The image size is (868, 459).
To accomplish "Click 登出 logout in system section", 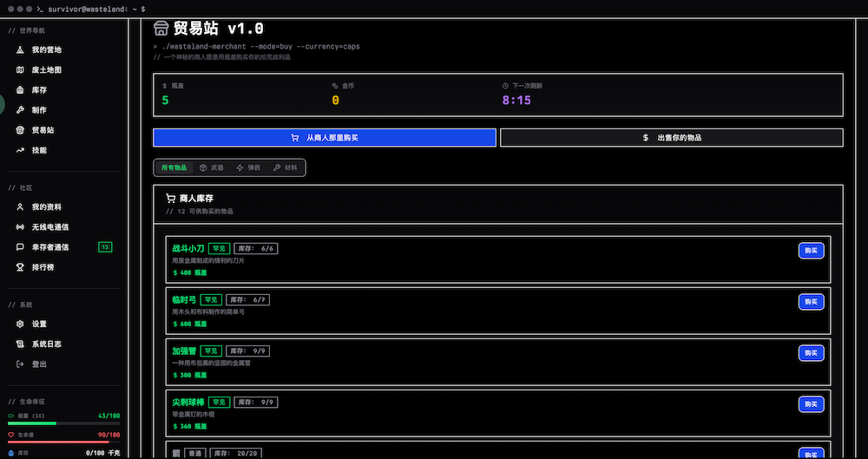I will [39, 364].
